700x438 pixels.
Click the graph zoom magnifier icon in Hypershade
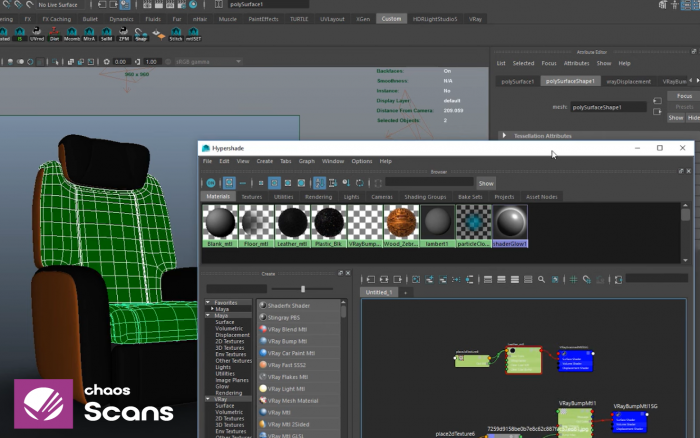[541, 279]
